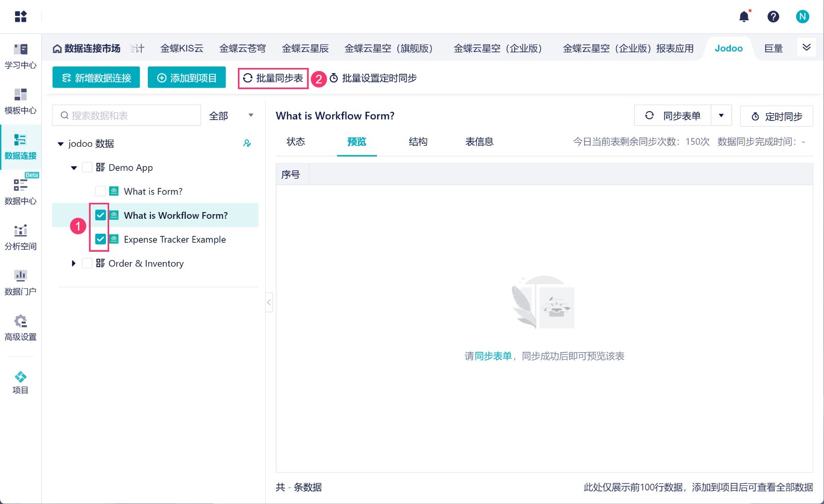Expand the connector tabs overflow chevron
This screenshot has width=824, height=504.
point(806,47)
